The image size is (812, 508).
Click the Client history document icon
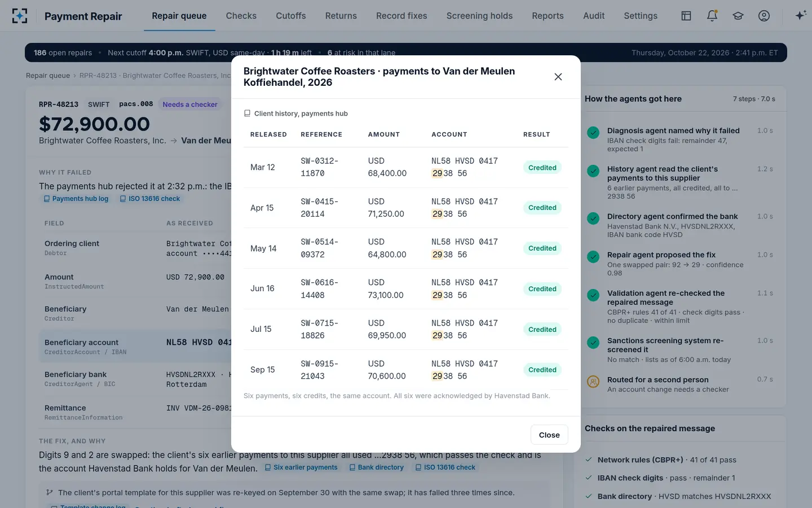click(x=247, y=113)
